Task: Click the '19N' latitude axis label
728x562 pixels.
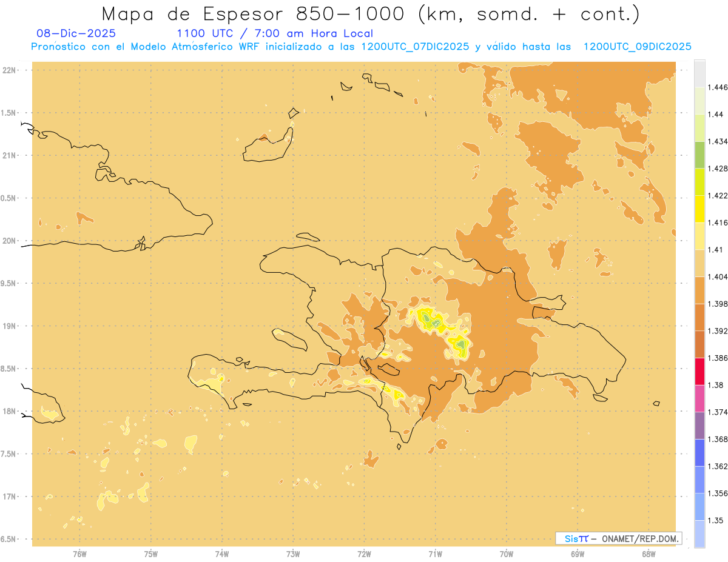Action: pos(10,326)
